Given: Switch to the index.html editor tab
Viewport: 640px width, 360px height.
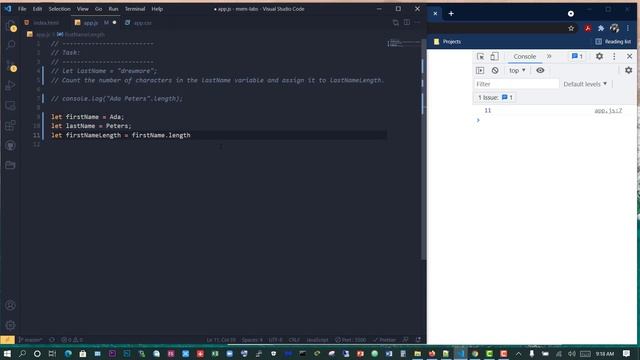Looking at the screenshot, I should 42,23.
